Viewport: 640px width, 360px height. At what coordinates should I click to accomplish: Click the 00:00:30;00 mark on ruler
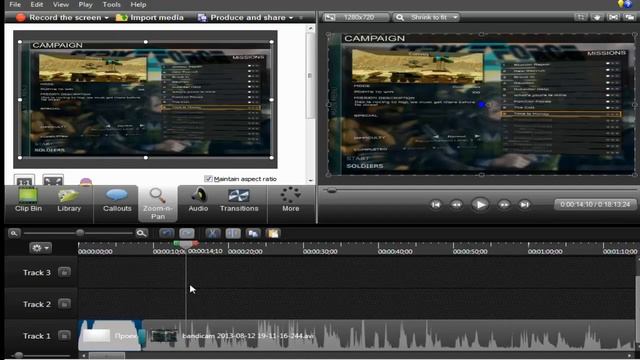[320, 251]
